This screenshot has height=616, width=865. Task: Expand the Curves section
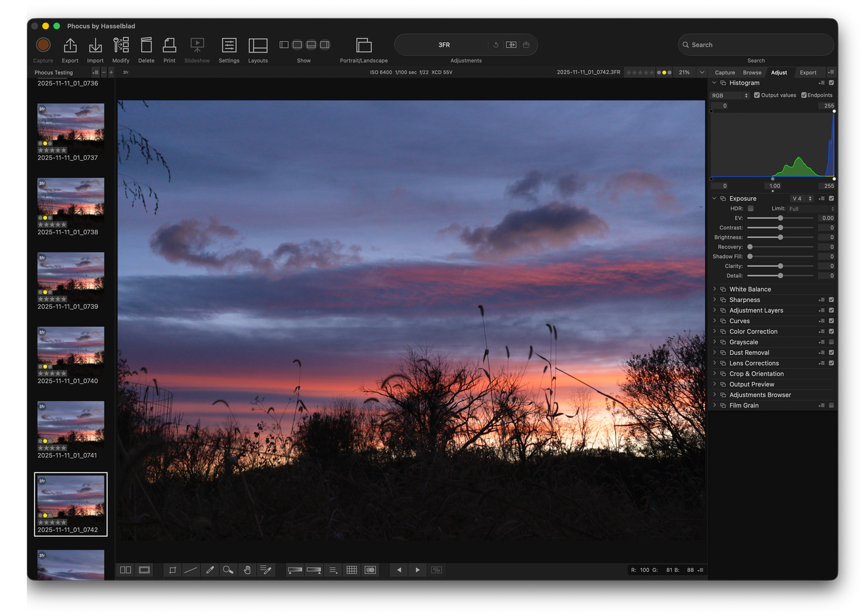coord(714,321)
